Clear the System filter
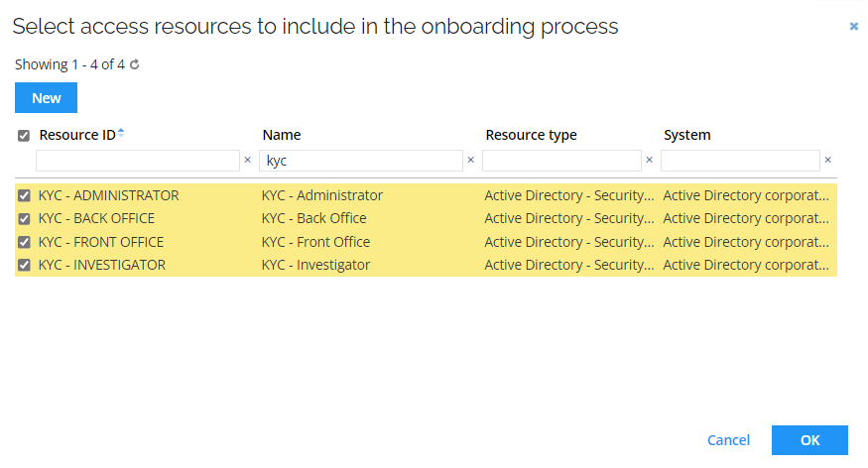This screenshot has height=468, width=868. [827, 160]
